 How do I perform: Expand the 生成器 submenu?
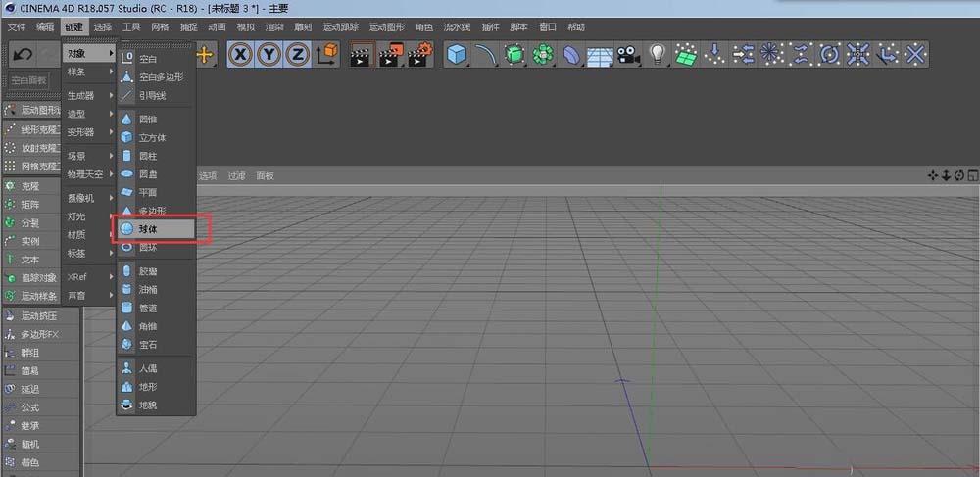pos(89,96)
